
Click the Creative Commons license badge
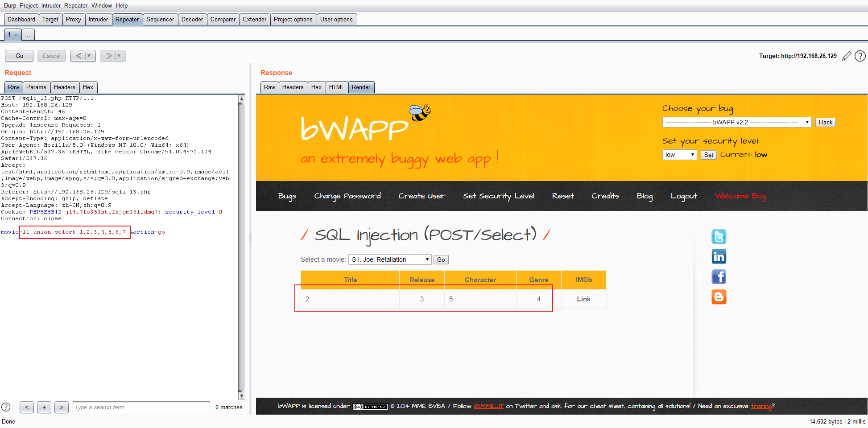pyautogui.click(x=370, y=407)
